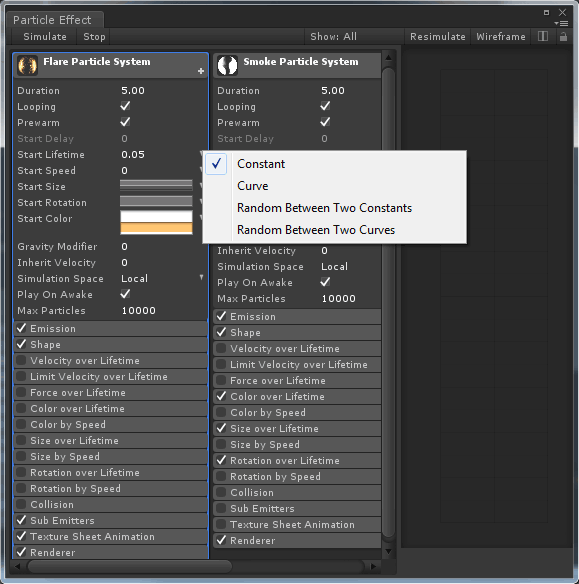The height and width of the screenshot is (584, 579).
Task: Disable Looping on the Flare Particle System
Action: [x=125, y=106]
